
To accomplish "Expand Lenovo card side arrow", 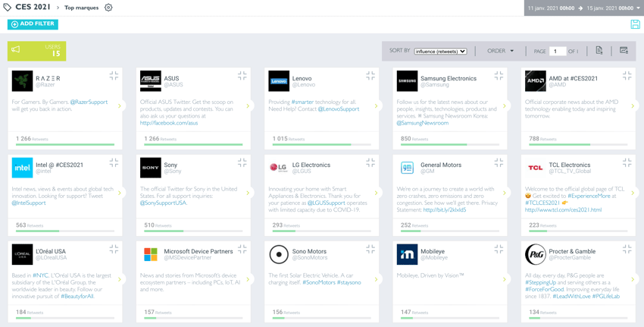I will pyautogui.click(x=377, y=106).
